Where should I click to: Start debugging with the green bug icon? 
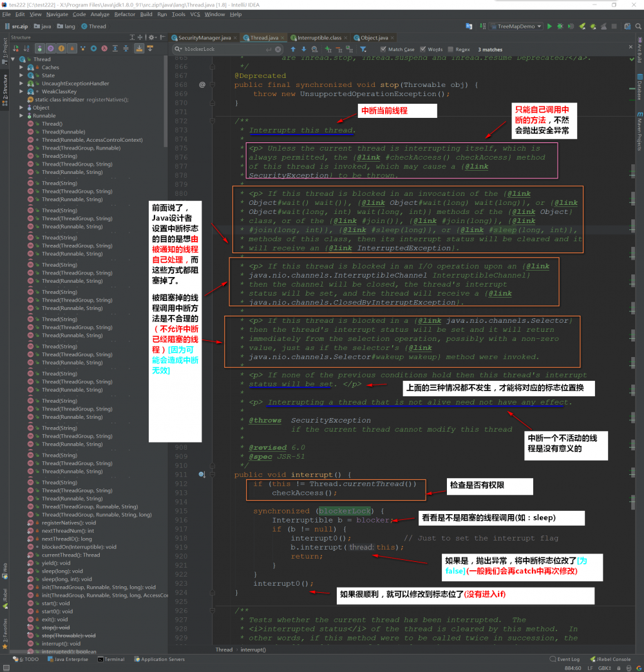click(560, 26)
